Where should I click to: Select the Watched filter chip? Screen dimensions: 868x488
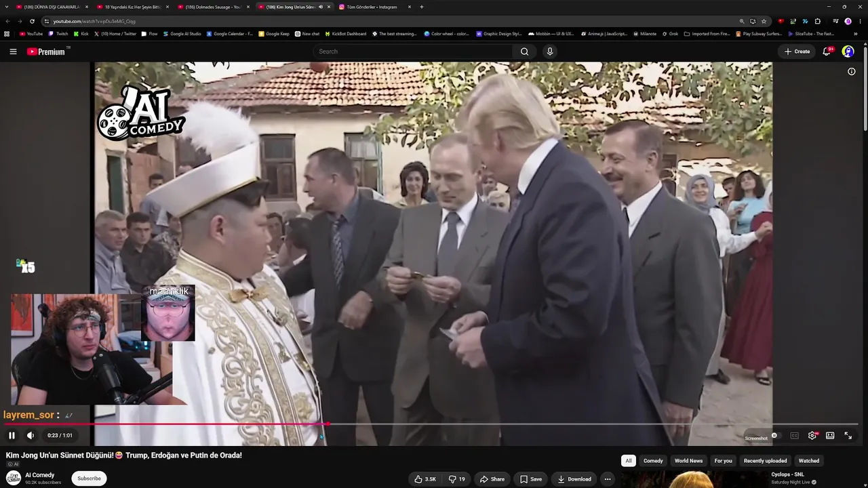pyautogui.click(x=809, y=461)
